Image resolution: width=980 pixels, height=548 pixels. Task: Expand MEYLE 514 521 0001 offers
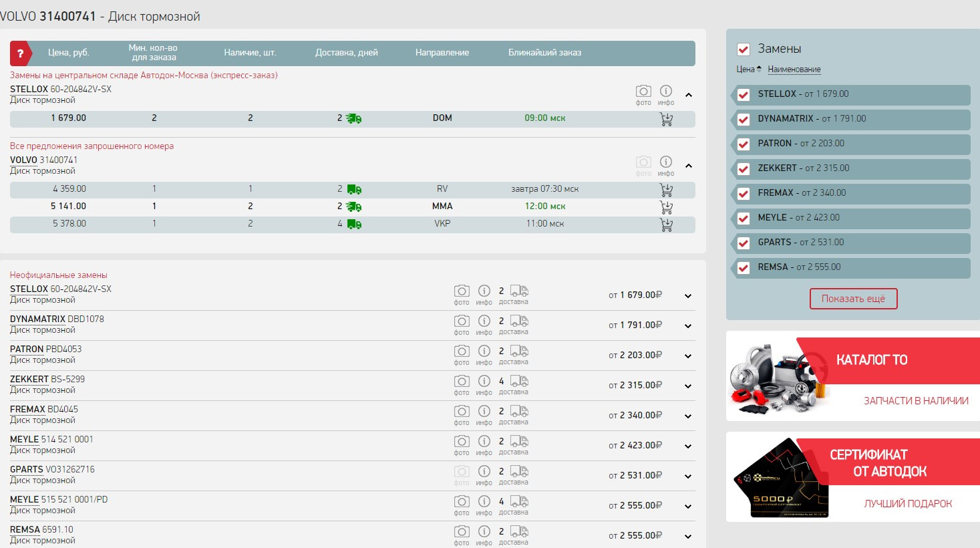(x=688, y=446)
